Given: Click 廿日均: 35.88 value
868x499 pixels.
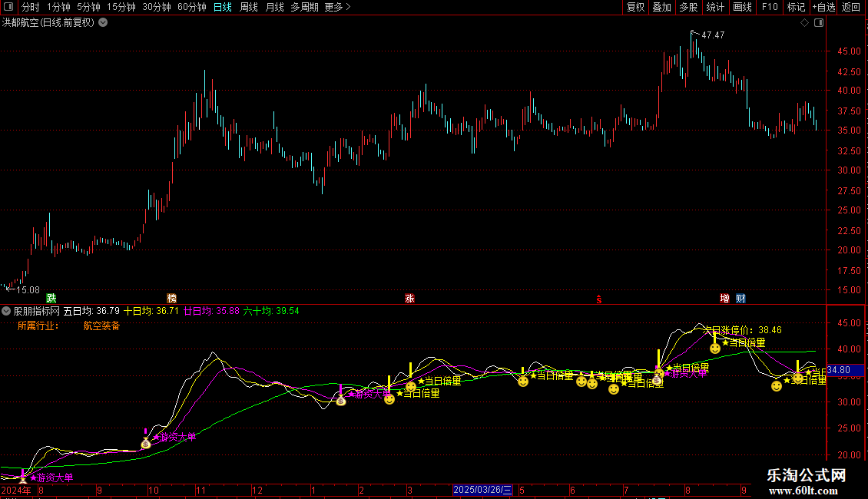Looking at the screenshot, I should (211, 311).
